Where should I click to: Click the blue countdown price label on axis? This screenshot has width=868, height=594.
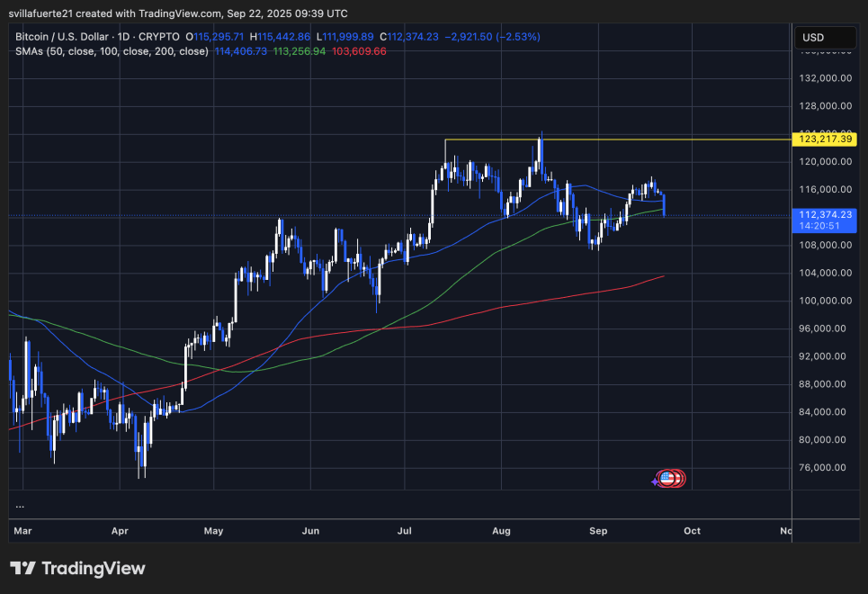[825, 220]
